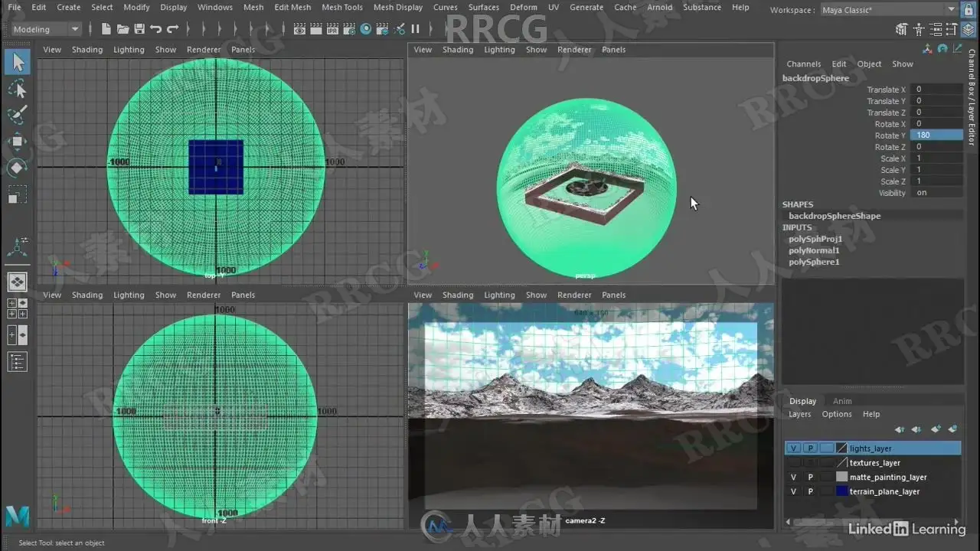This screenshot has height=551, width=980.
Task: Activate the Rotate tool
Action: 18,168
